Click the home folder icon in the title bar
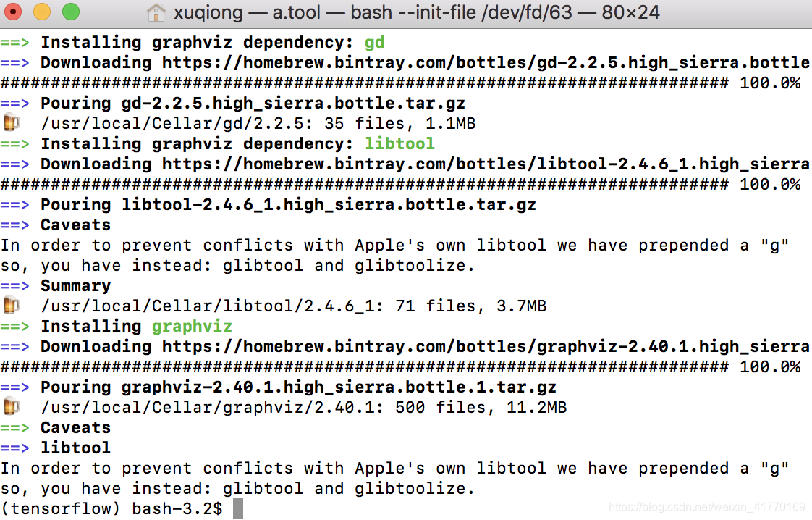812x520 pixels. pos(156,12)
